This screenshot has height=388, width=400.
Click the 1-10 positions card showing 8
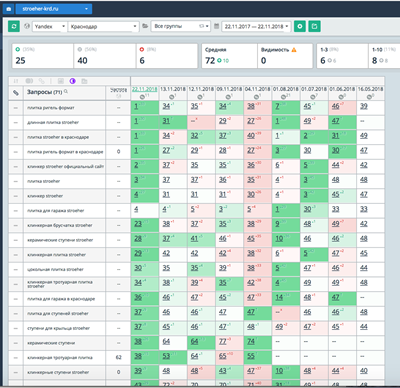[384, 56]
